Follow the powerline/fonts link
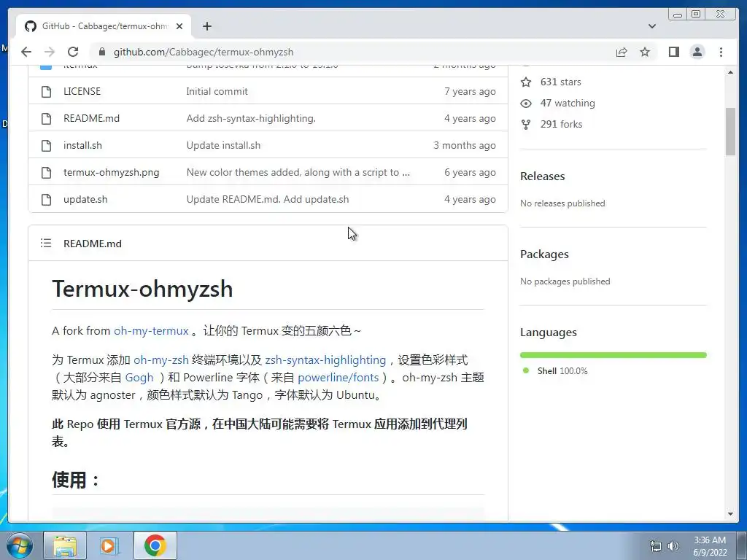The width and height of the screenshot is (747, 560). tap(338, 378)
